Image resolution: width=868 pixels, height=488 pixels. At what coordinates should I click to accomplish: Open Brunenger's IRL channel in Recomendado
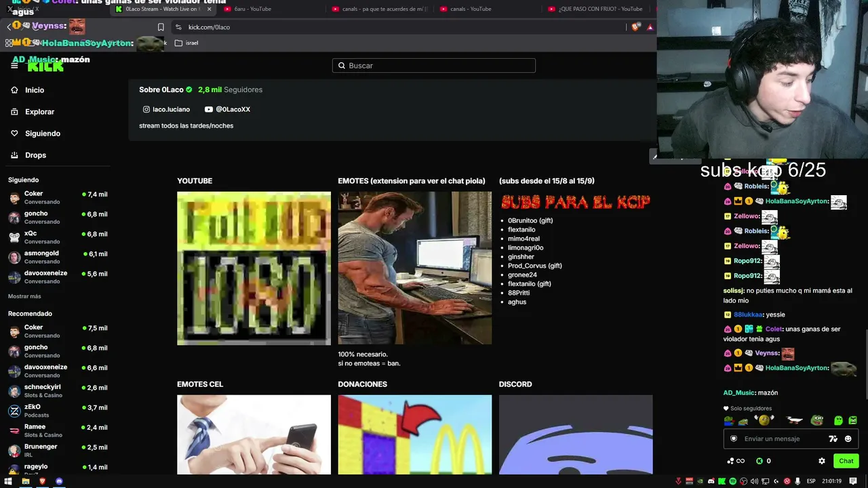tap(58, 451)
